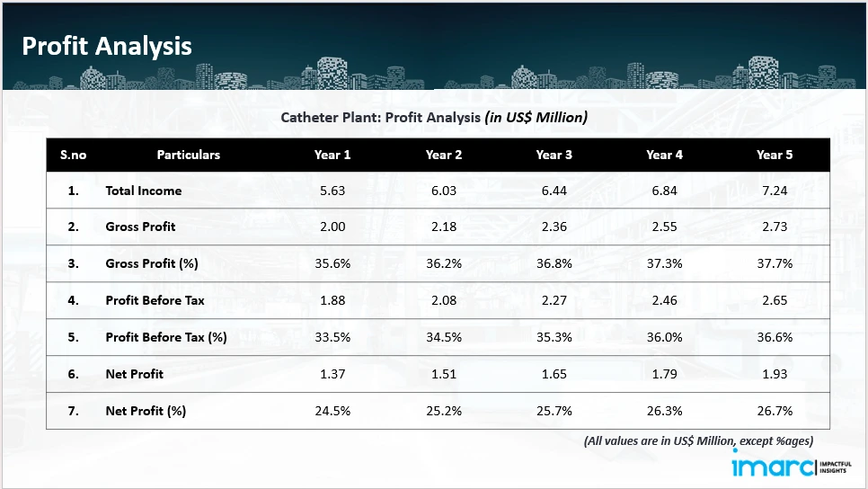Click the Gross Profit (%) row label

point(149,264)
